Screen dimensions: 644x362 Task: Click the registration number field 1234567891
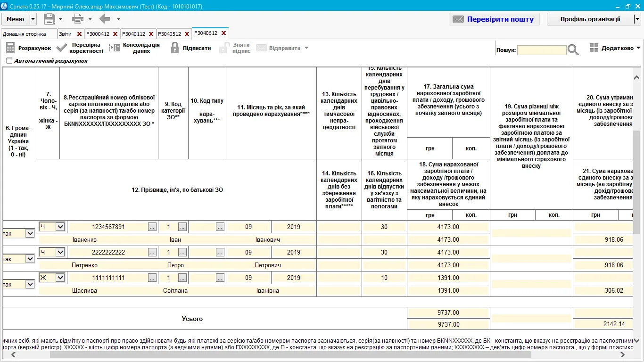108,227
